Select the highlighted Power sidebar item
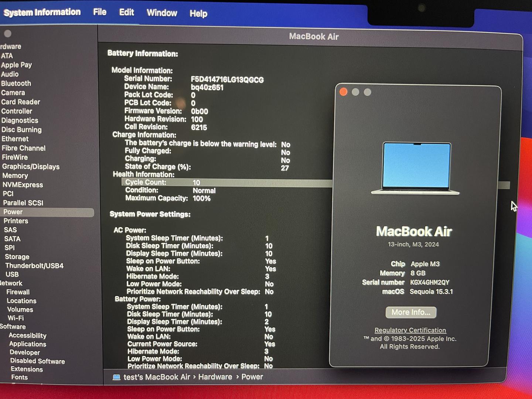Screen dimensions: 532x399 point(47,212)
